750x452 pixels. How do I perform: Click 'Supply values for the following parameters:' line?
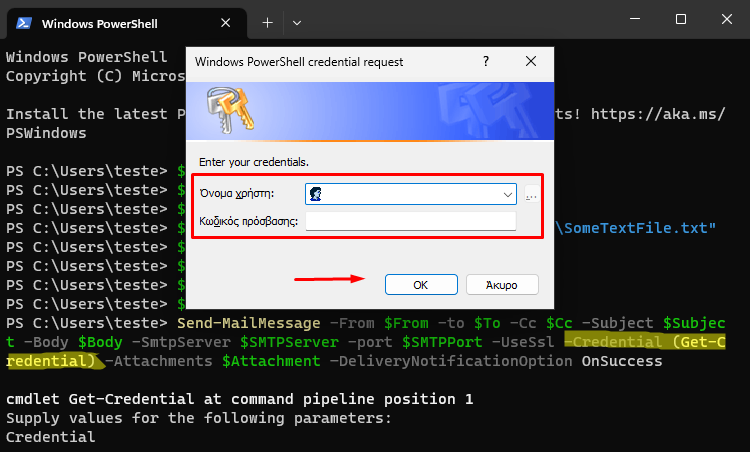click(199, 418)
